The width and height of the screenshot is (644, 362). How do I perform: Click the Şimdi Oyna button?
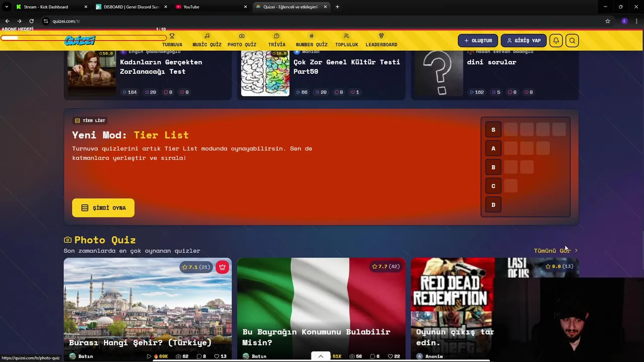pyautogui.click(x=103, y=208)
